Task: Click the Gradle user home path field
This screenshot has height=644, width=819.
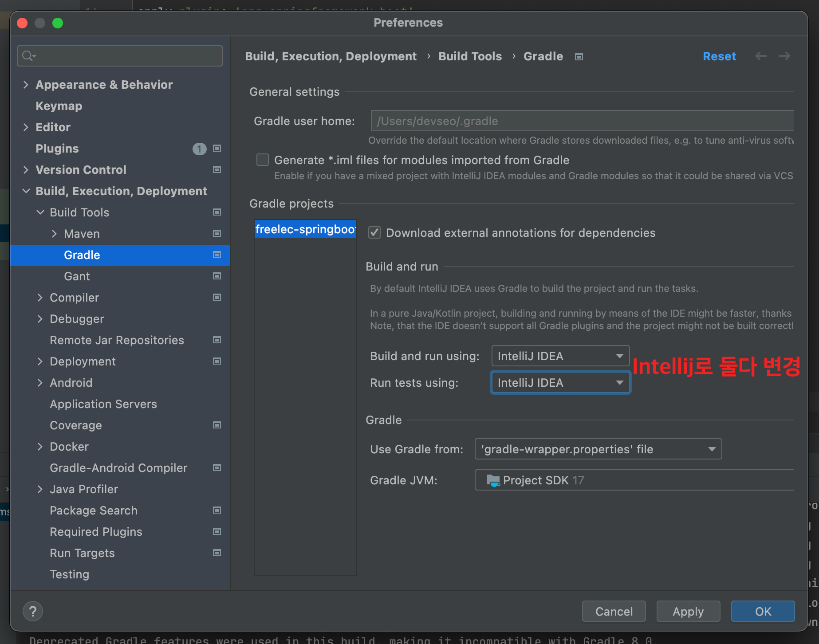Action: pyautogui.click(x=582, y=121)
